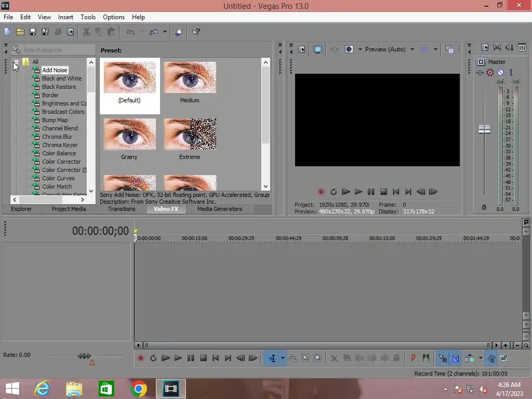Click the Master volume fader handle
This screenshot has height=399, width=532.
(484, 129)
